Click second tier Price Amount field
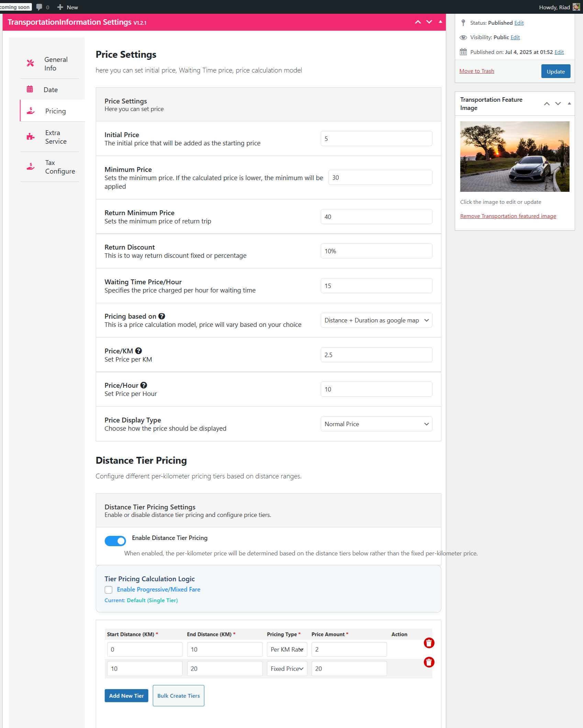 point(349,669)
